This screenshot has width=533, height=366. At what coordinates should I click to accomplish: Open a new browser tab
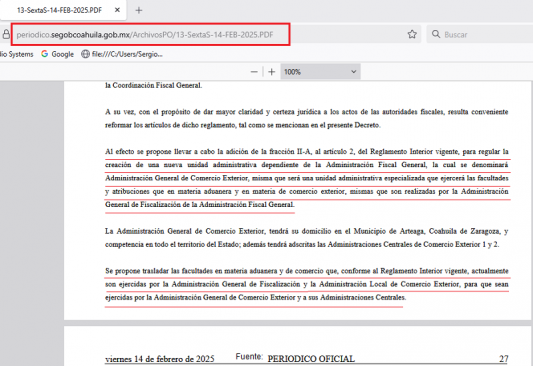click(139, 11)
